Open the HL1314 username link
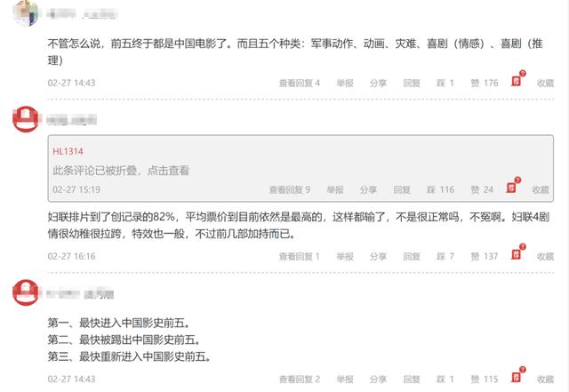 [68, 151]
